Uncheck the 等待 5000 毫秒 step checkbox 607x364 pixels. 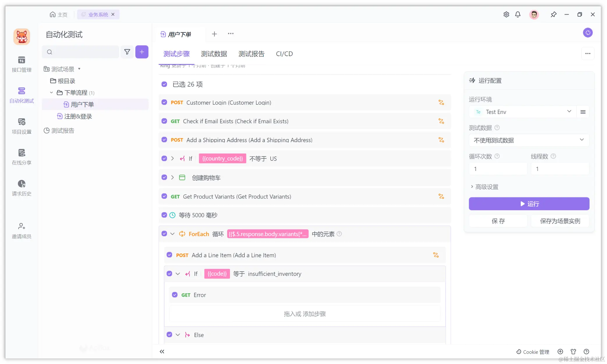click(x=164, y=215)
